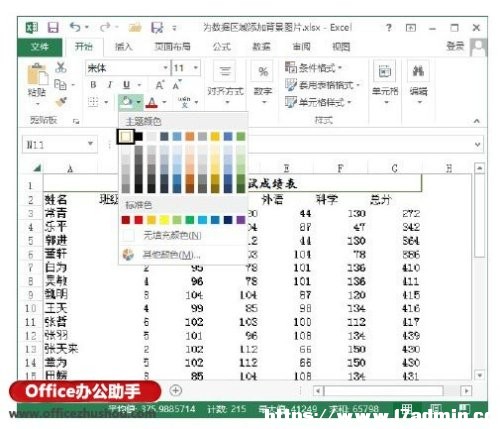Image resolution: width=500 pixels, height=429 pixels.
Task: Open More Colors (其他颜色) option
Action: coord(183,255)
